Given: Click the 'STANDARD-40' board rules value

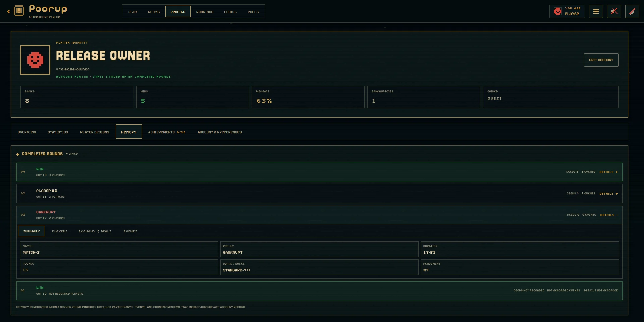Looking at the screenshot, I should (x=236, y=270).
